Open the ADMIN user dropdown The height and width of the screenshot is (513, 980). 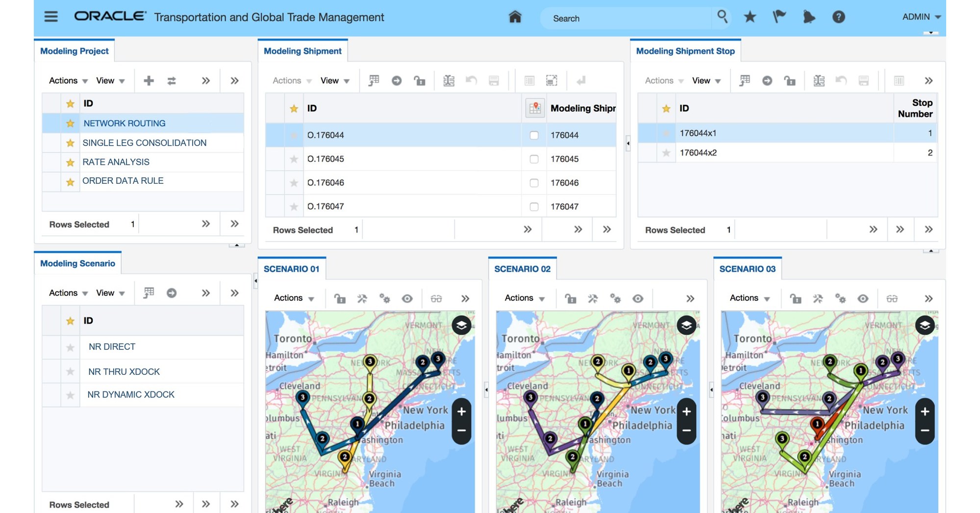921,17
